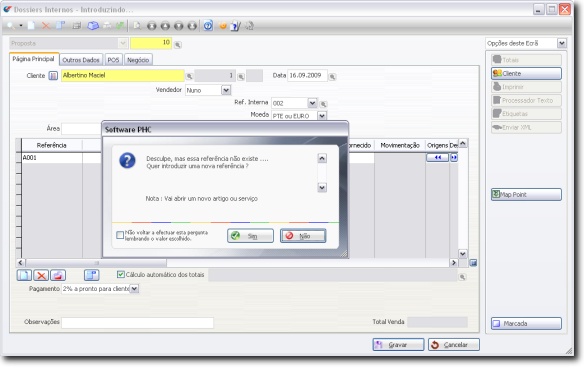This screenshot has width=584, height=368.
Task: Check 'Não voltar a efectuar esta pergunta' box
Action: (120, 235)
